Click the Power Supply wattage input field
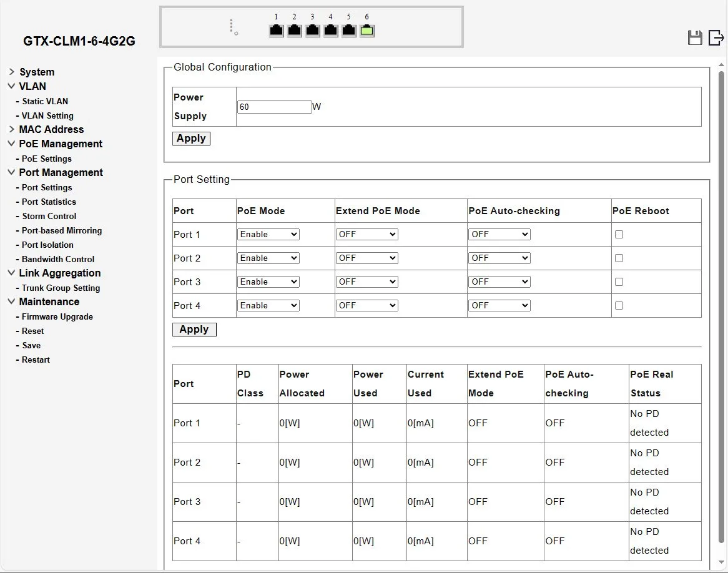Image resolution: width=728 pixels, height=573 pixels. (274, 107)
